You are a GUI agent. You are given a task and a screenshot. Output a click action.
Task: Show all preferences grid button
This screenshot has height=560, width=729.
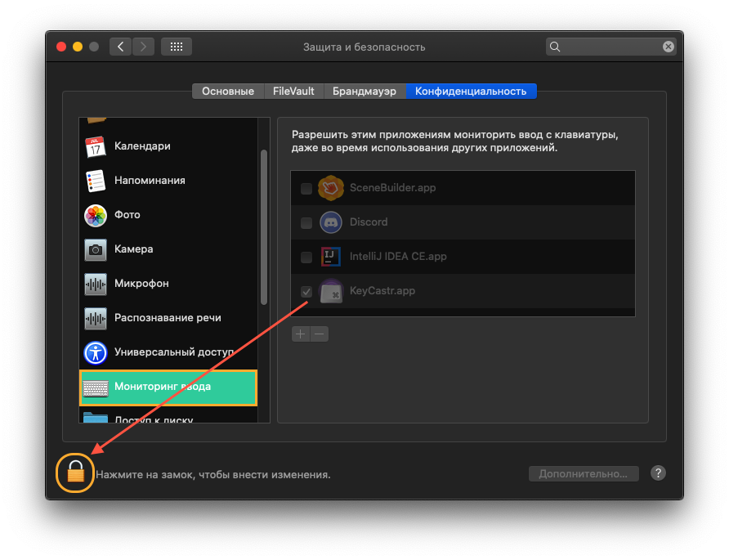177,47
